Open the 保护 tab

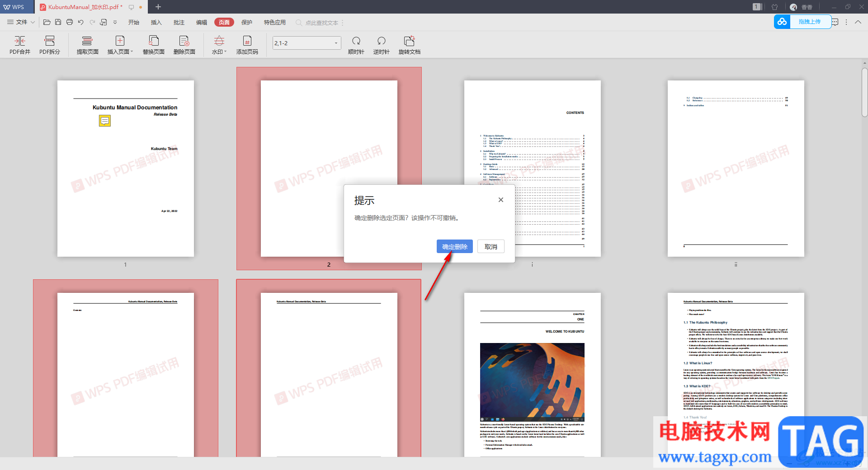pos(247,22)
